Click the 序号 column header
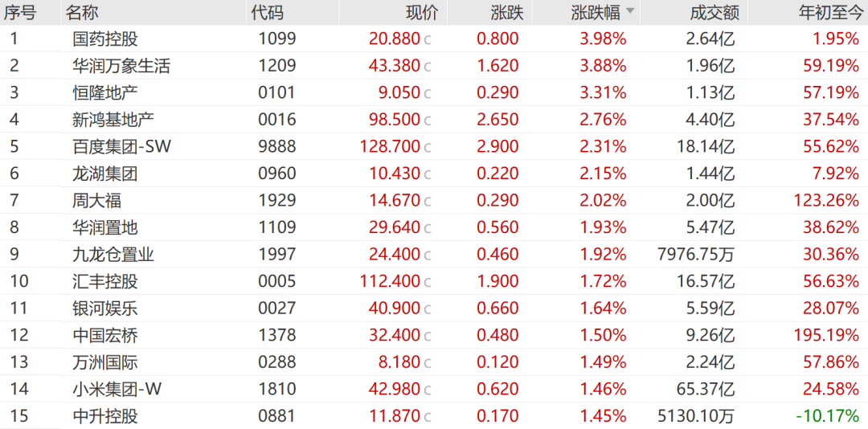Screen dimensions: 868x429 pyautogui.click(x=20, y=12)
